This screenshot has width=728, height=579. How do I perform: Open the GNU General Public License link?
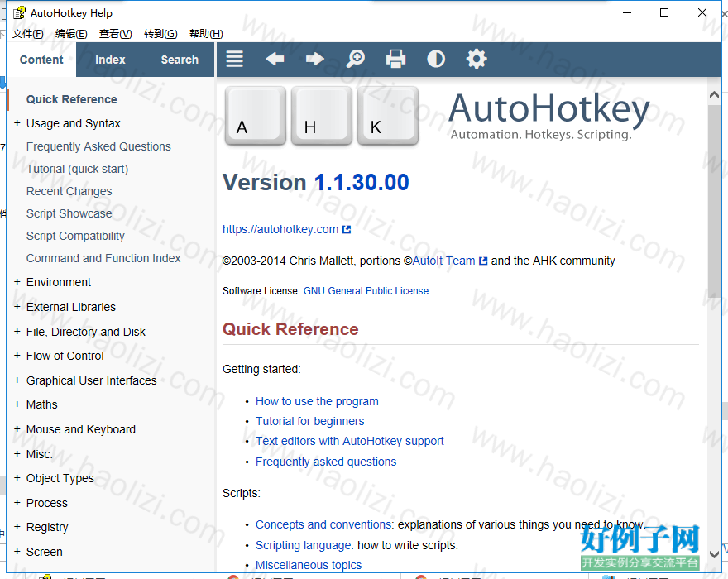pos(366,291)
